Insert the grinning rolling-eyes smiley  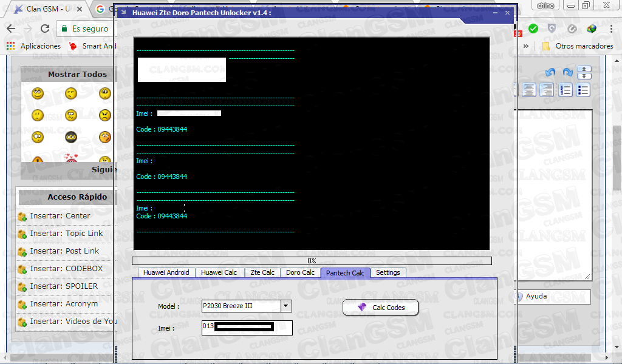[x=38, y=93]
